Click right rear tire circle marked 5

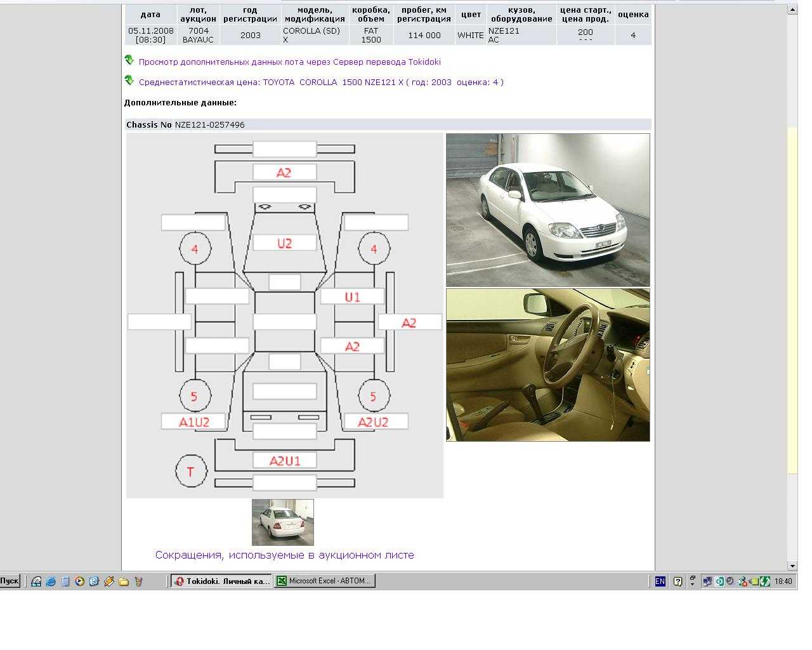coord(374,396)
